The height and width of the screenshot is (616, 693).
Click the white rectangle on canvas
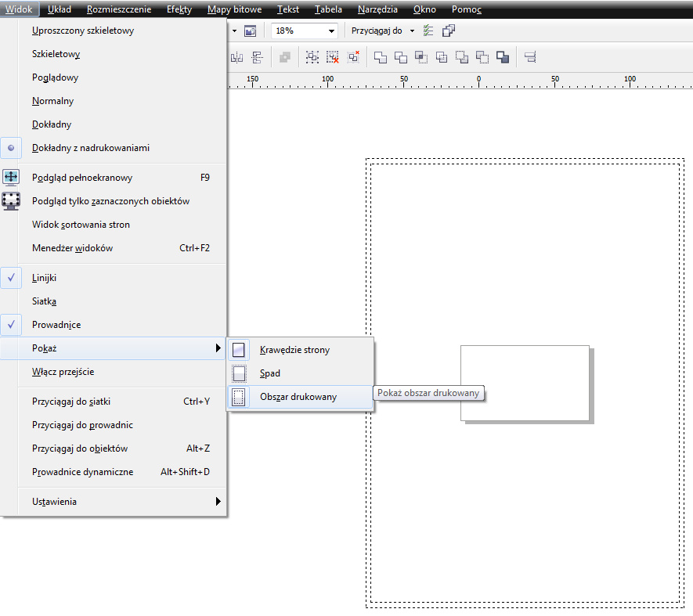(x=524, y=383)
